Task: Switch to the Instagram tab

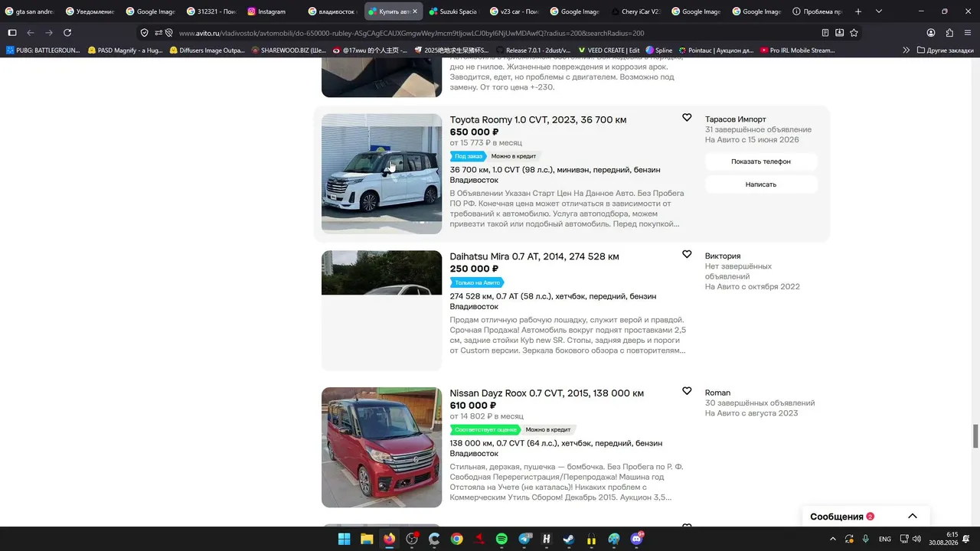Action: pyautogui.click(x=272, y=11)
